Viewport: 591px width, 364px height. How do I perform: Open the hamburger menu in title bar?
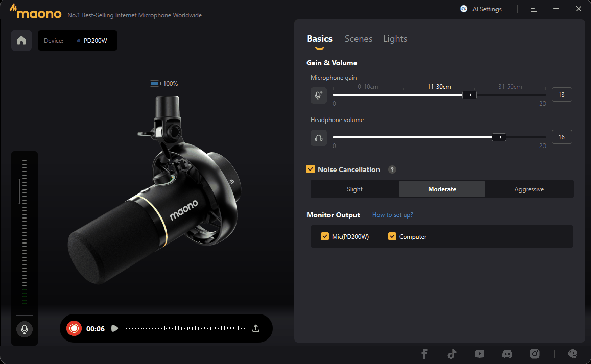(x=534, y=9)
